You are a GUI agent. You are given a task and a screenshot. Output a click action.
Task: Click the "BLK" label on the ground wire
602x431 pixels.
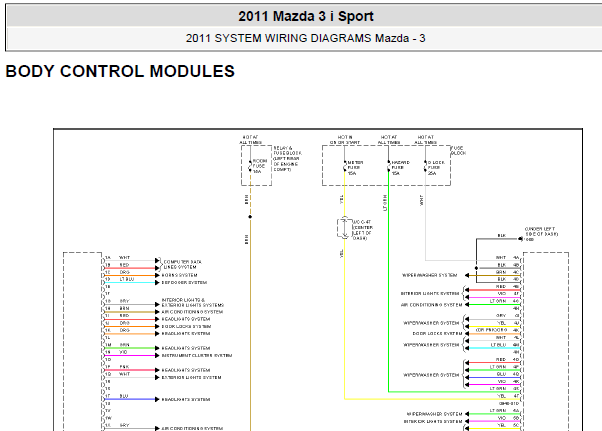(501, 236)
